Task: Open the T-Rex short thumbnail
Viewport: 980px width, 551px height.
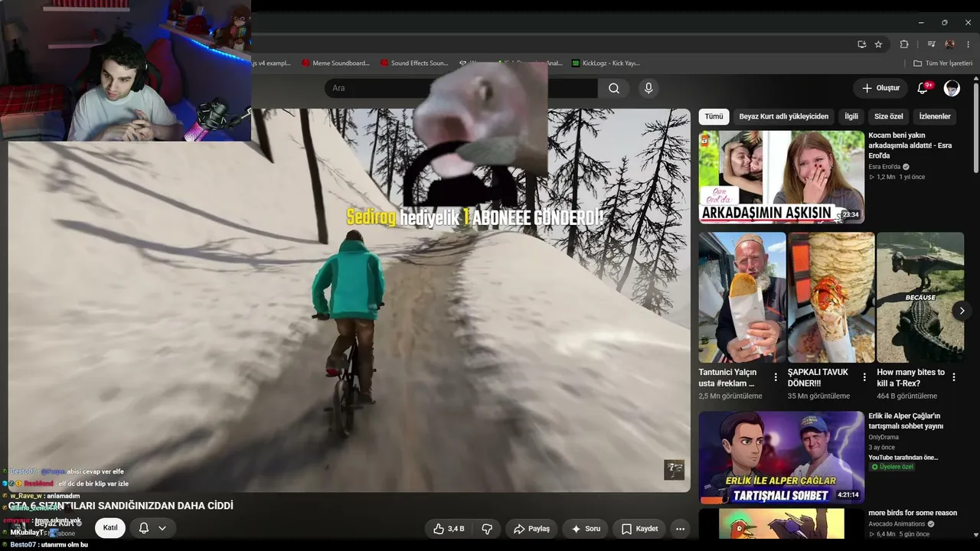Action: pos(920,298)
